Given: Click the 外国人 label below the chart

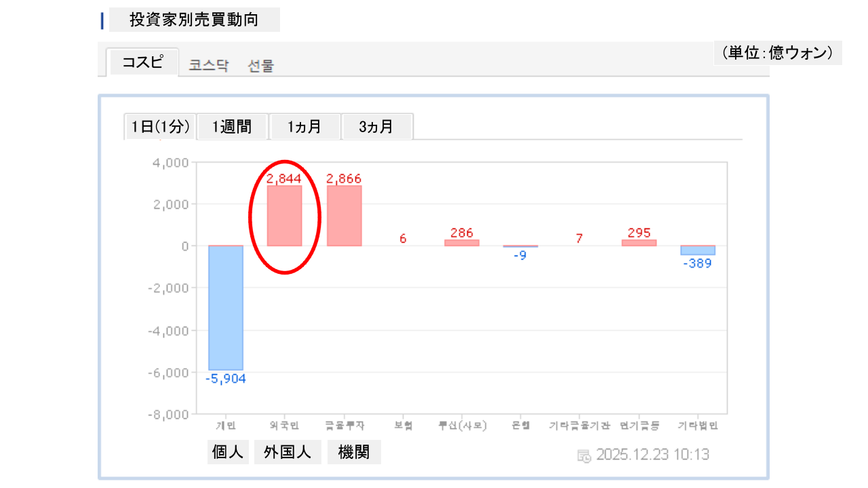Looking at the screenshot, I should [x=288, y=452].
